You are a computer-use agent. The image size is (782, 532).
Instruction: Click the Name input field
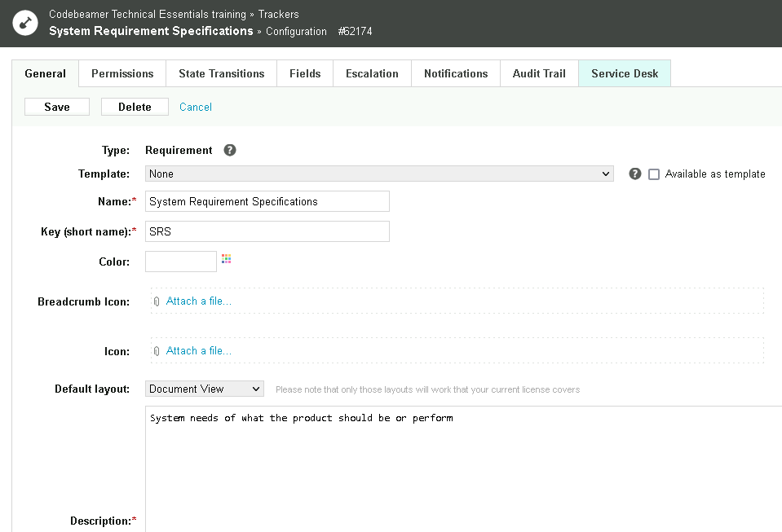(x=267, y=201)
